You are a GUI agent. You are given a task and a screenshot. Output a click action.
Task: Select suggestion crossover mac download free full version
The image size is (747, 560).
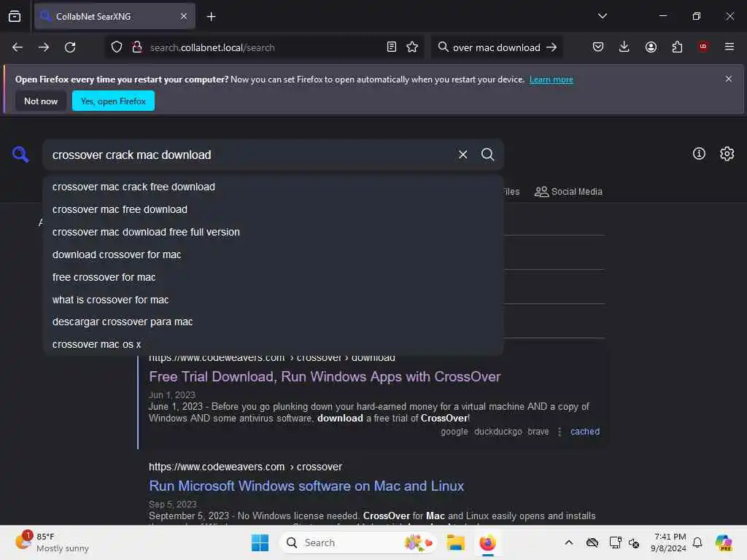[273, 232]
